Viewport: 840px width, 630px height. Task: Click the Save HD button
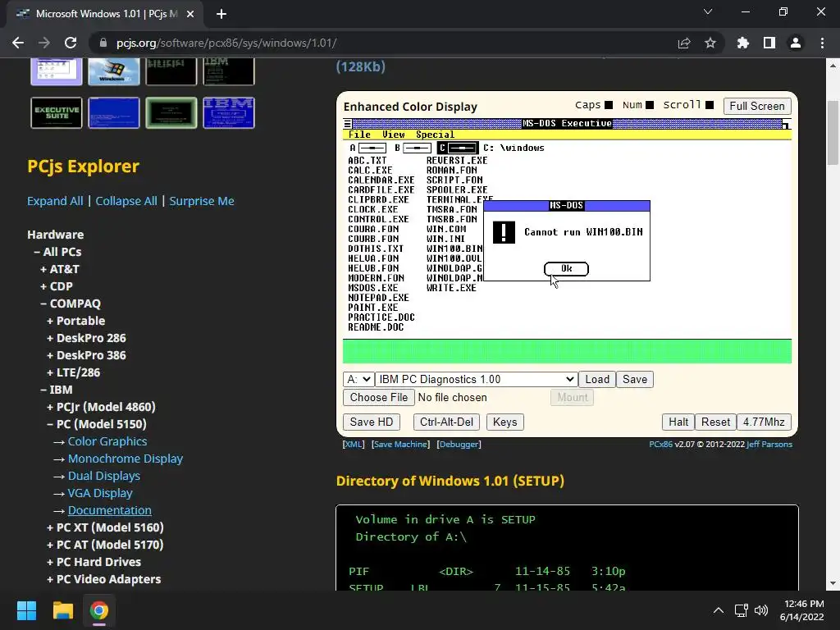(x=372, y=422)
